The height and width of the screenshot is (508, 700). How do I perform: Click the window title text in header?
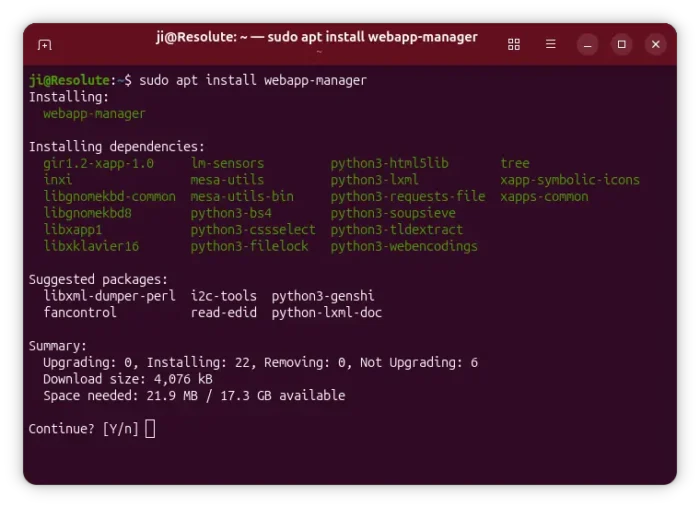[x=316, y=37]
